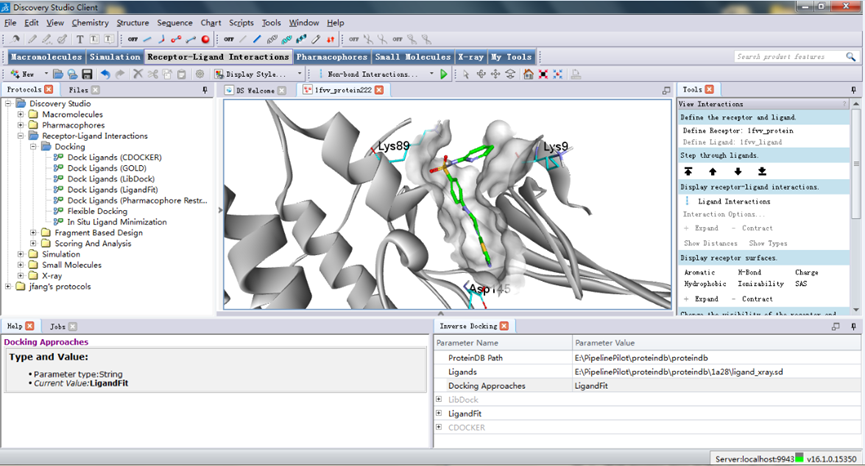The image size is (865, 466).
Task: Click Ligand Interactions link
Action: click(x=734, y=201)
